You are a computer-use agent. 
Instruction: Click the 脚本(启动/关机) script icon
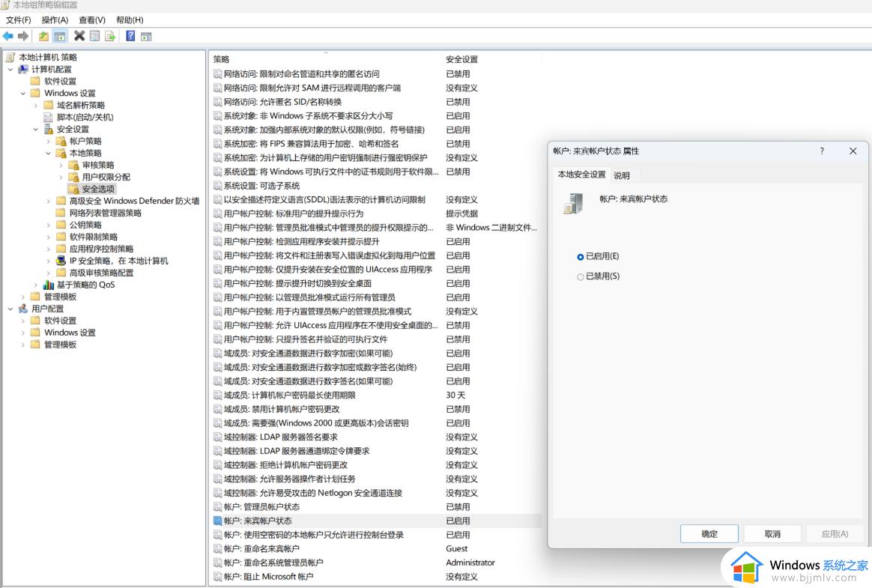click(49, 118)
